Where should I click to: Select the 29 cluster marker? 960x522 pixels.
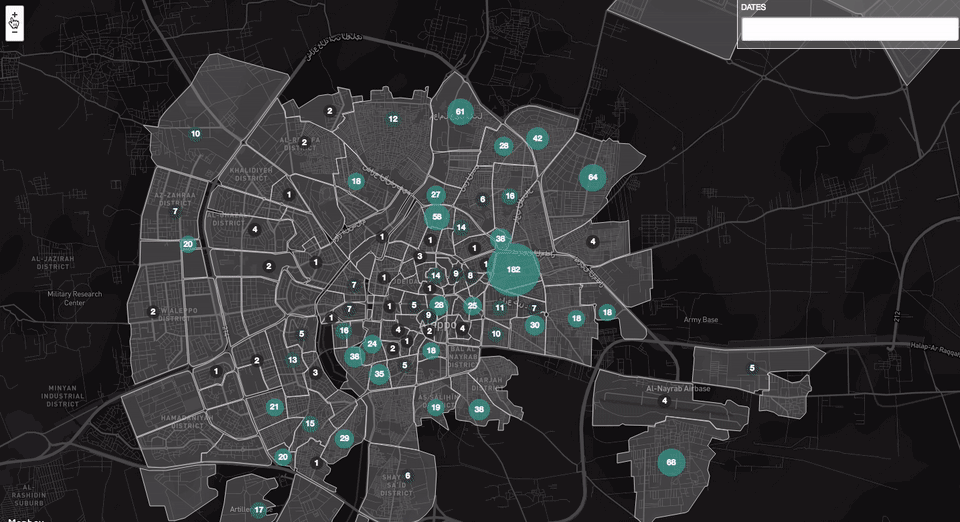coord(344,438)
